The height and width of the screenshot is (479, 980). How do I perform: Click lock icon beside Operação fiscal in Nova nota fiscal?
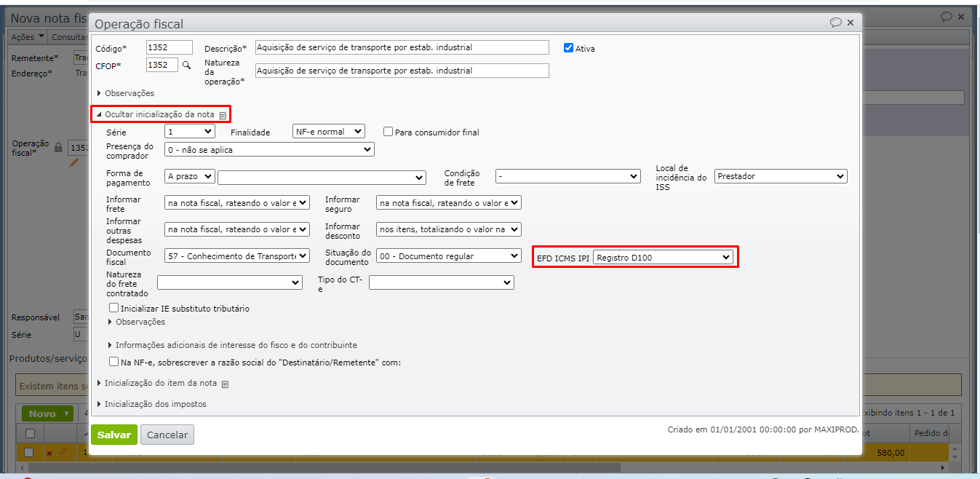coord(59,147)
